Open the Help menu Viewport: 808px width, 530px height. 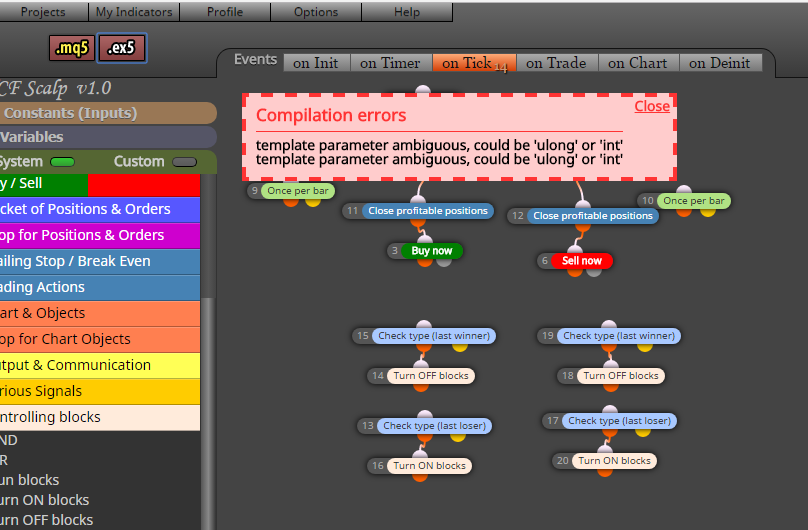click(x=407, y=12)
